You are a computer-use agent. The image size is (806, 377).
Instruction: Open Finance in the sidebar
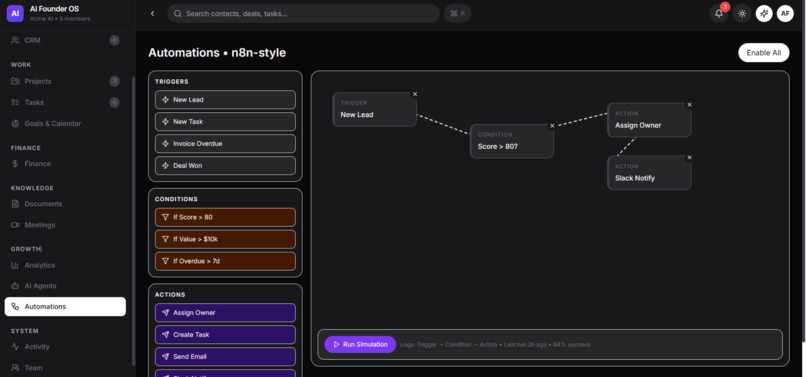coord(65,164)
